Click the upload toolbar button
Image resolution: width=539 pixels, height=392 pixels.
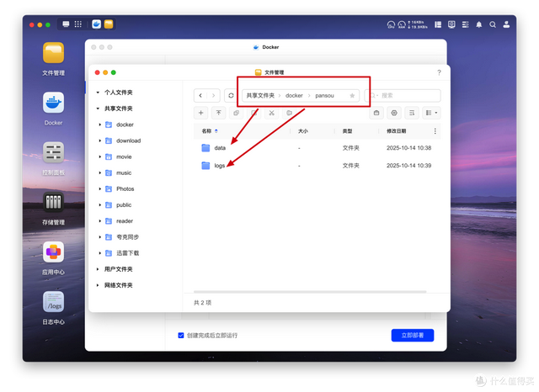coord(219,113)
